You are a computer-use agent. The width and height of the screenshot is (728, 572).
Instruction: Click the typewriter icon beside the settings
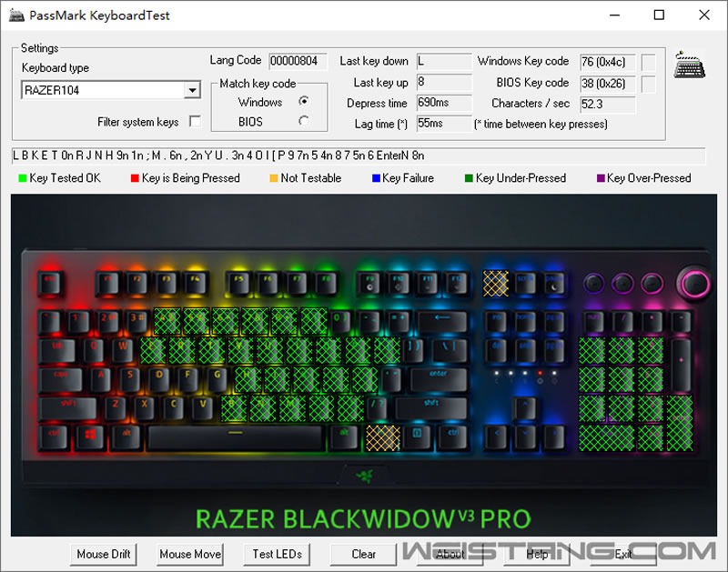[x=690, y=65]
